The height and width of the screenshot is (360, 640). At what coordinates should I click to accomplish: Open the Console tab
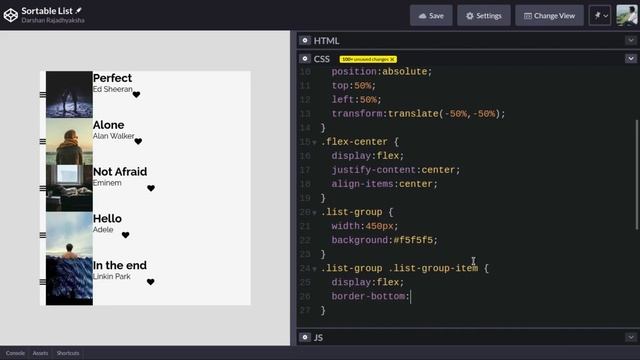click(15, 353)
